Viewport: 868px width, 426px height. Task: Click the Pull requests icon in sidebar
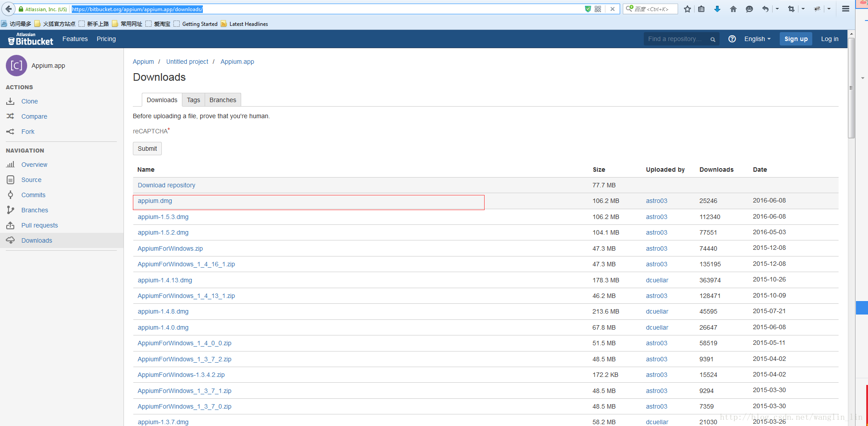[10, 225]
